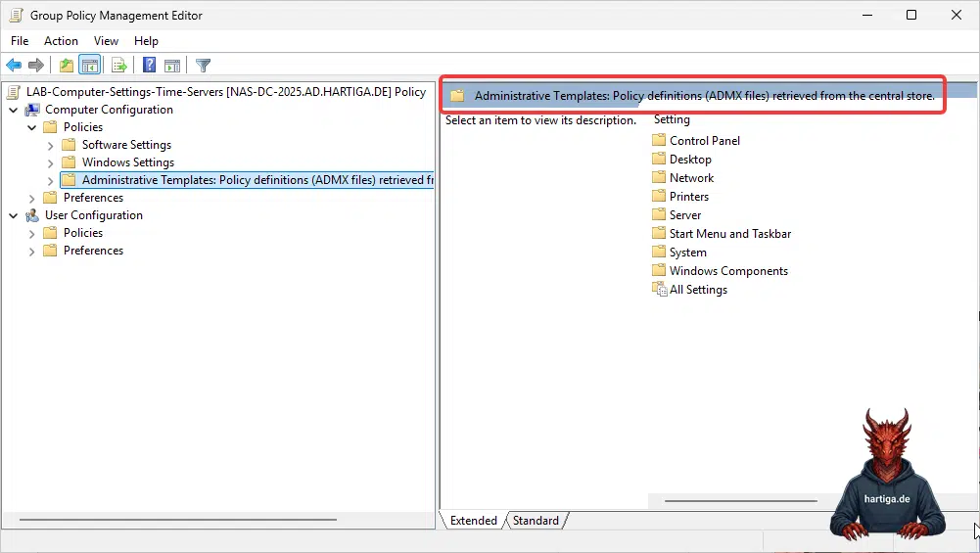
Task: Click the Export List toolbar icon
Action: coord(118,65)
